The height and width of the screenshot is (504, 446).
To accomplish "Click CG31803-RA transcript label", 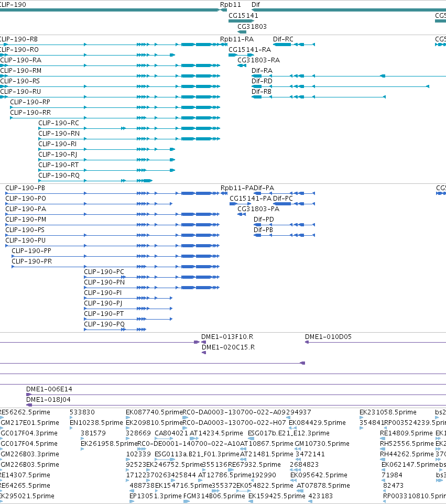I will [x=259, y=60].
